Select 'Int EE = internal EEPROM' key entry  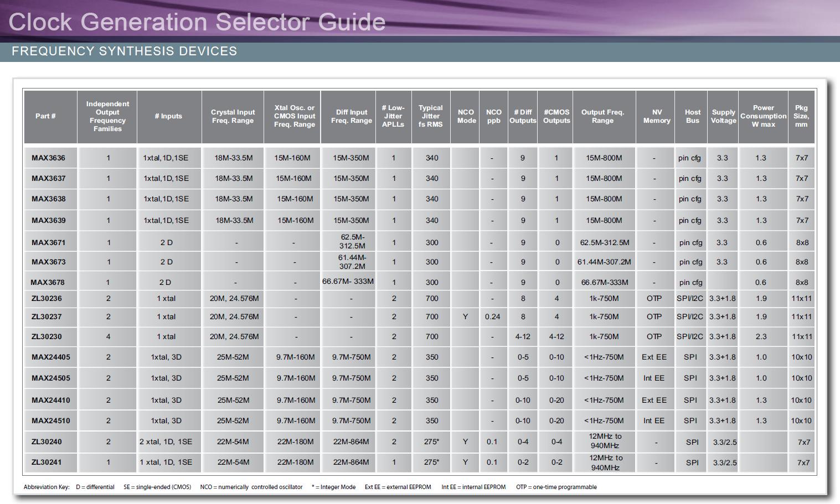[473, 487]
